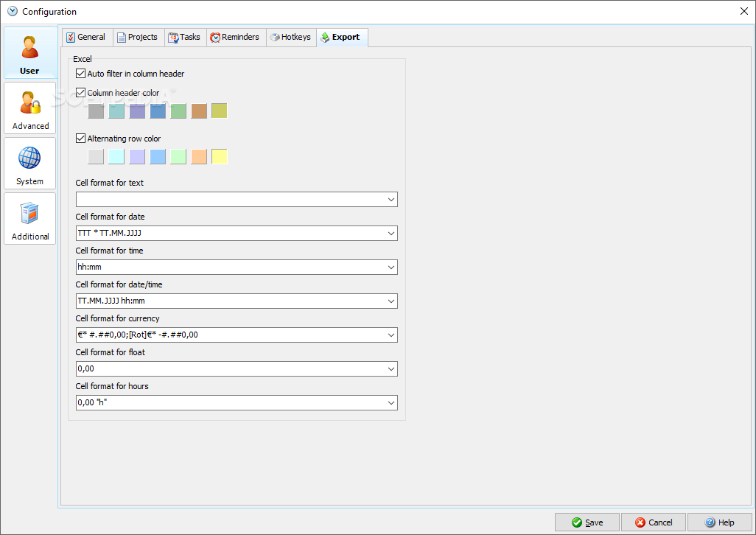Open Help for this dialog
756x535 pixels.
pos(719,522)
